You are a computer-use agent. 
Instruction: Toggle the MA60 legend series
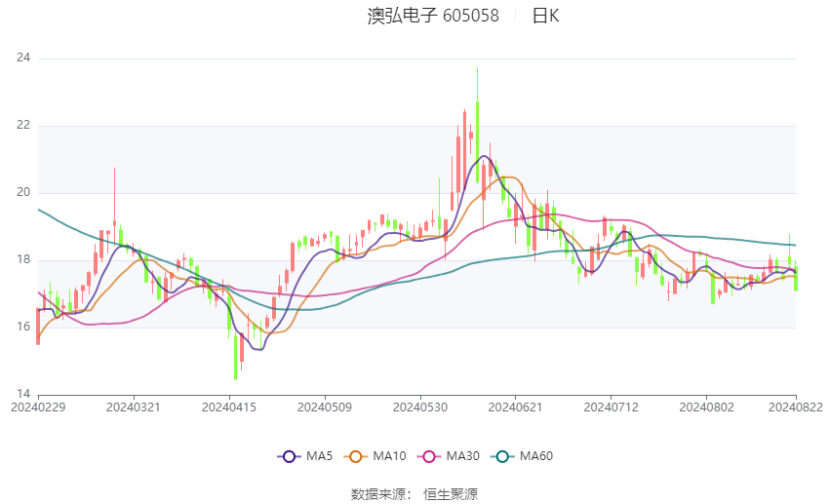pyautogui.click(x=522, y=456)
